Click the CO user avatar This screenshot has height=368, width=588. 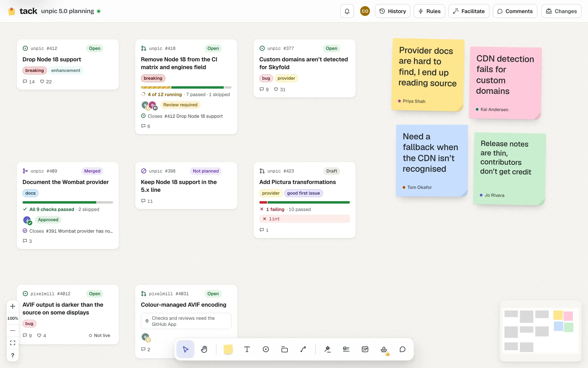pos(365,11)
